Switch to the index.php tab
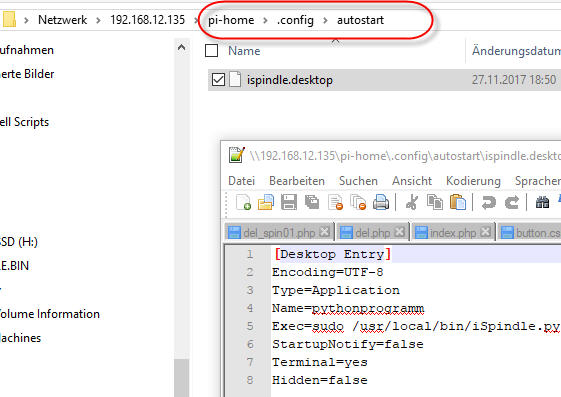This screenshot has height=397, width=561. (x=453, y=232)
